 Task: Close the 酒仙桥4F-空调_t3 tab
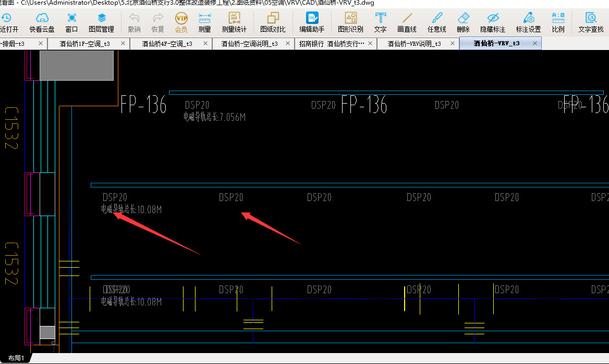[205, 43]
